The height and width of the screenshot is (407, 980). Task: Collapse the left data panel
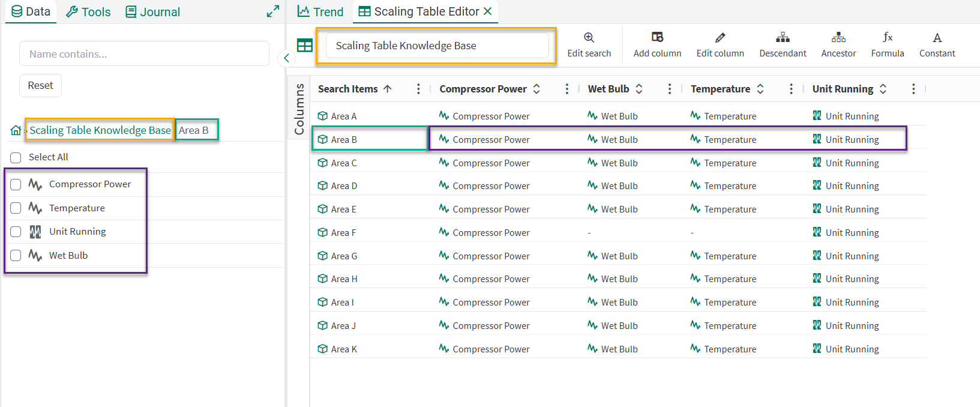tap(286, 58)
